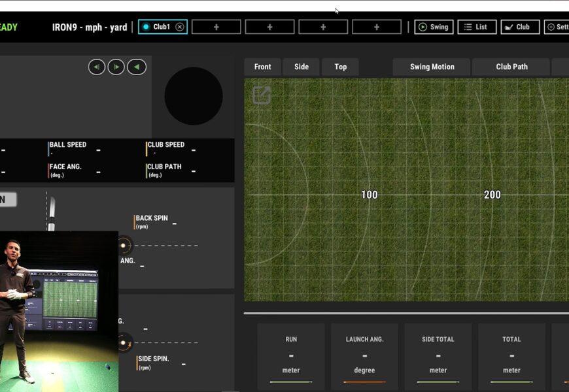This screenshot has width=569, height=392.
Task: Click the horizontal bar below the range view
Action: point(406,313)
